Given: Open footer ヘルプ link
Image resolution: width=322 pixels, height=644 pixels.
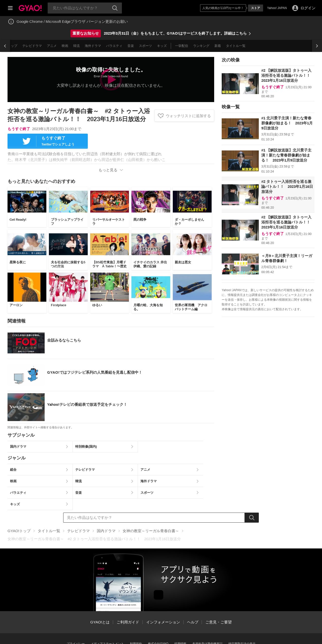Looking at the screenshot, I should 193,622.
